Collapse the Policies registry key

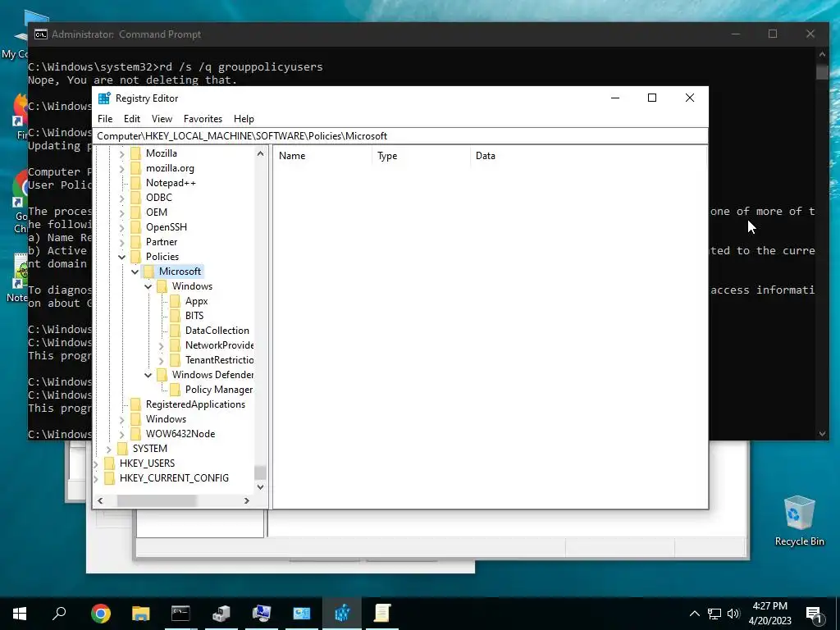tap(121, 257)
